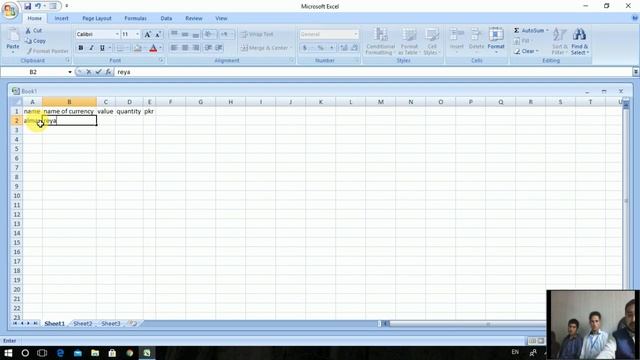Cancel the entry with the X icon

89,72
